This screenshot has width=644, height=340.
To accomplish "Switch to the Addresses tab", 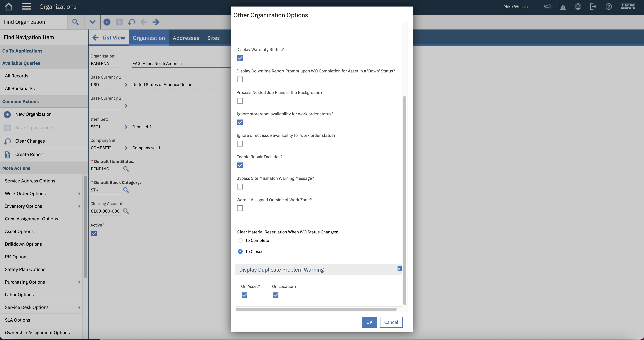I will 186,38.
